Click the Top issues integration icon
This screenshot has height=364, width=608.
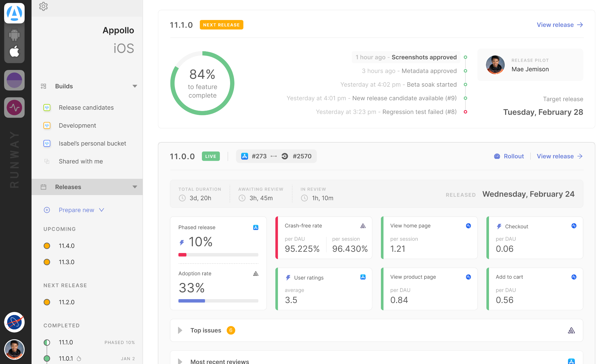pos(571,330)
